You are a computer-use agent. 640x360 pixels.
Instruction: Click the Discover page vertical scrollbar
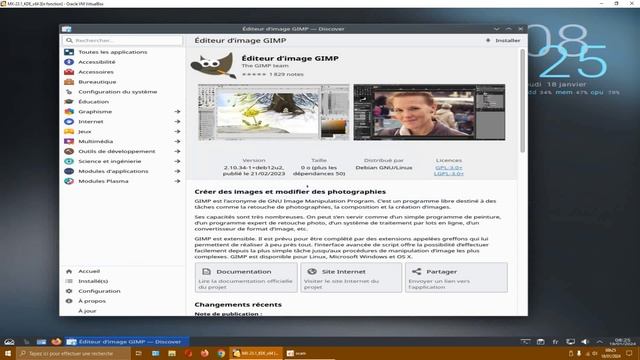click(x=522, y=101)
